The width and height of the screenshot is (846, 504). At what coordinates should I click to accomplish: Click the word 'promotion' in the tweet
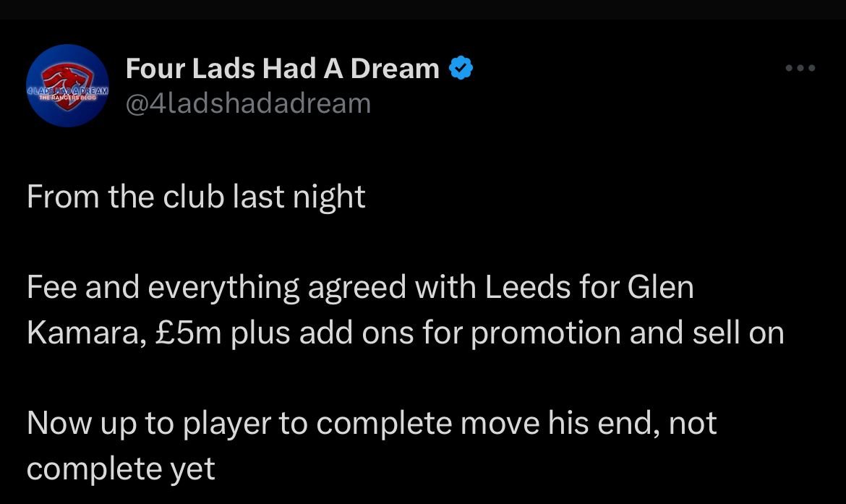pyautogui.click(x=545, y=333)
